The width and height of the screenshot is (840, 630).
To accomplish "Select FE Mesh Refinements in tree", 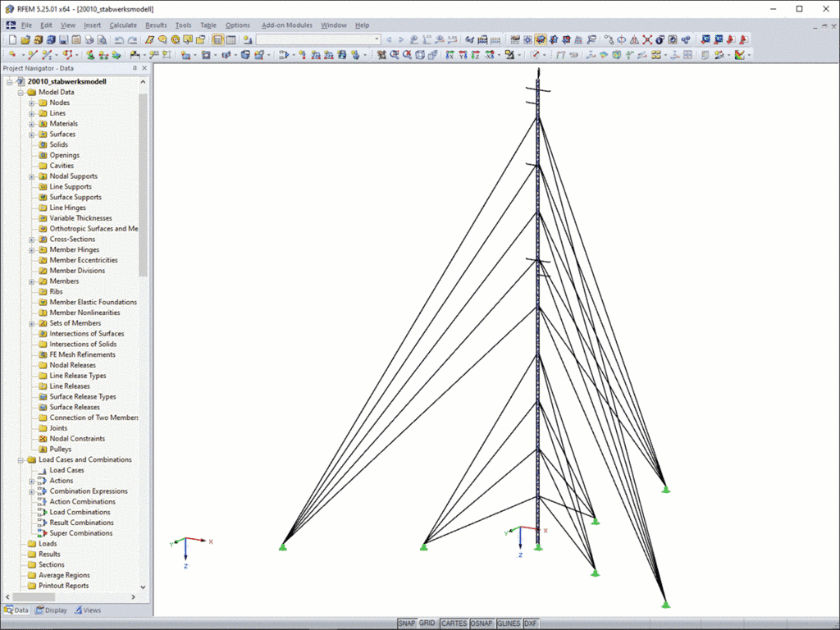I will [83, 354].
